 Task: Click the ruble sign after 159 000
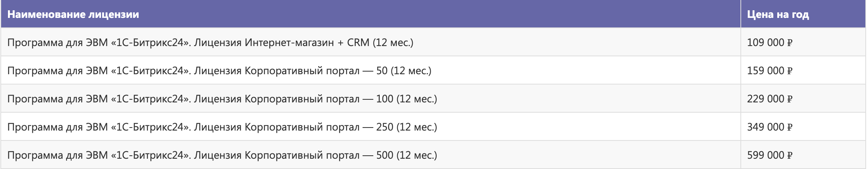pos(790,71)
